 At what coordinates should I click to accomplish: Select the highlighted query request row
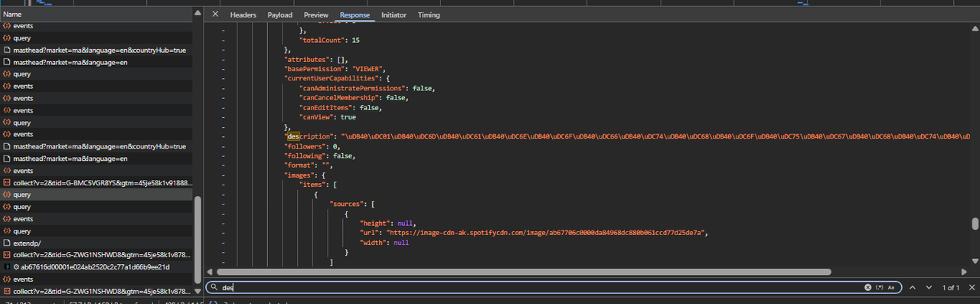[96, 195]
